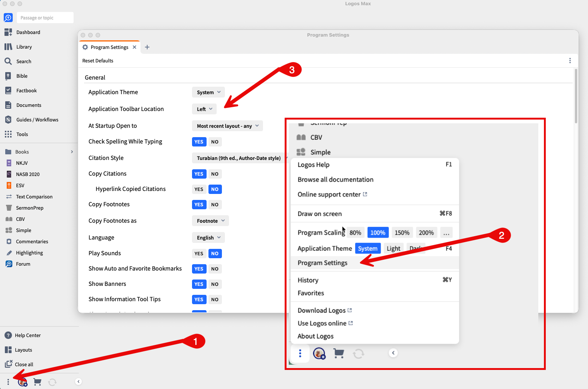Screen dimensions: 588x389
Task: Click Use Logos online link
Action: (x=325, y=323)
